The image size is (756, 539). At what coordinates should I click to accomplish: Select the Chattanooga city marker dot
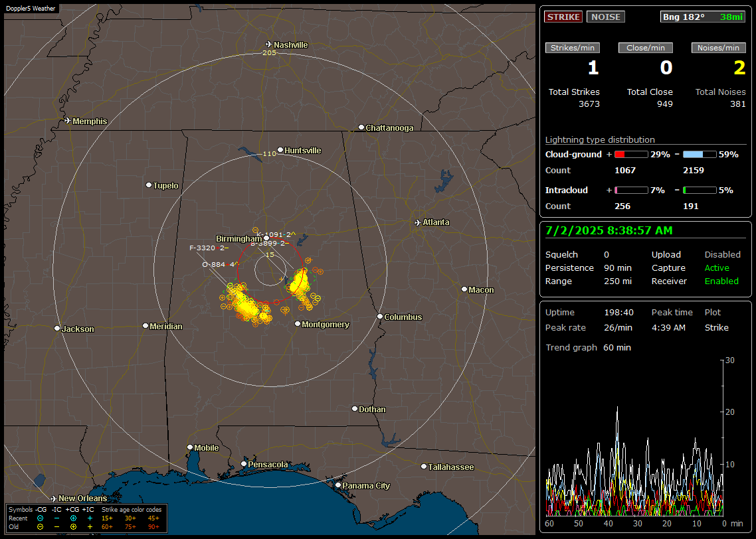[x=361, y=127]
